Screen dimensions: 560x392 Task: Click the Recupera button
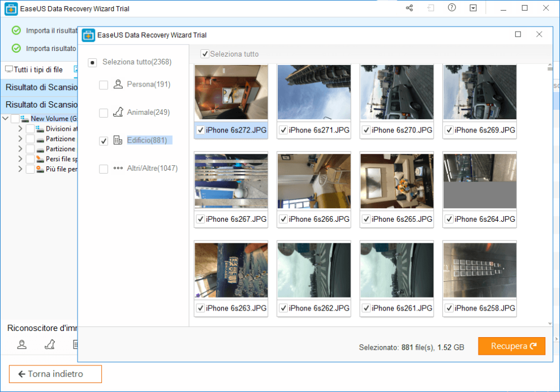pyautogui.click(x=511, y=346)
